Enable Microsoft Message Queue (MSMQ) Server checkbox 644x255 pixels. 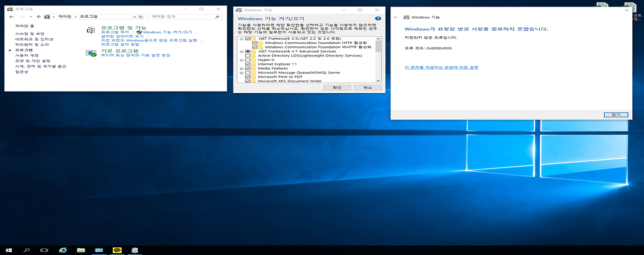pos(248,73)
